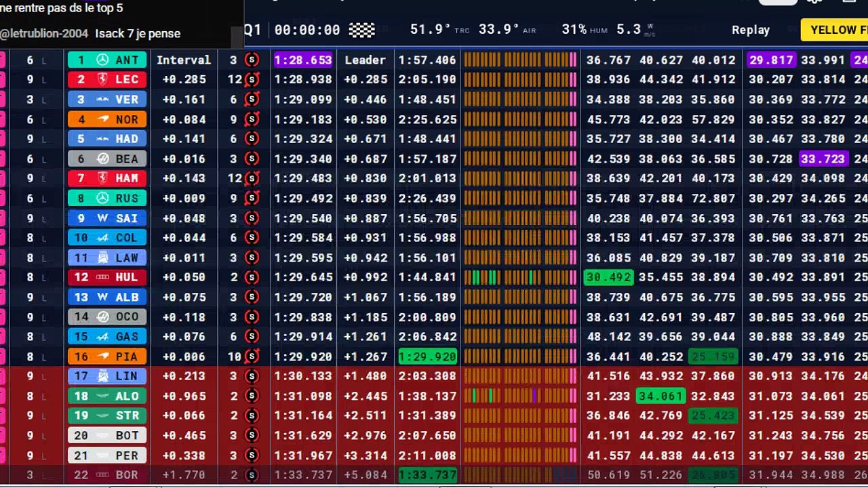Click the 72.807 sector time in RUS's row
Image resolution: width=868 pixels, height=488 pixels.
pyautogui.click(x=713, y=199)
